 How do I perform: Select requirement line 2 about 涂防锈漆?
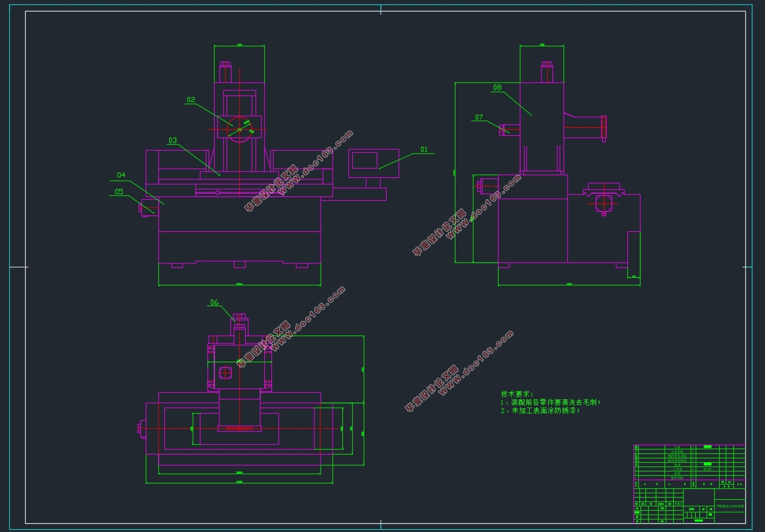[x=540, y=410]
